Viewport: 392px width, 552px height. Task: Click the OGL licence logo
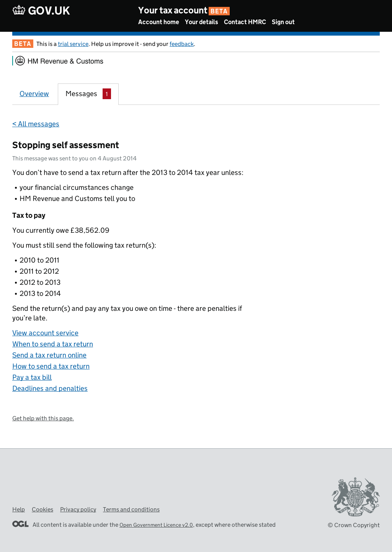pos(20,524)
